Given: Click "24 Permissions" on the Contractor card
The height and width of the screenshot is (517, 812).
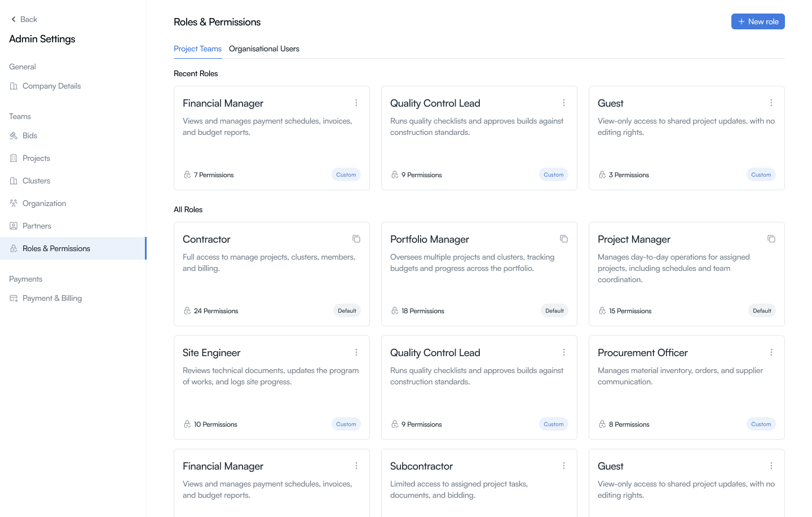Looking at the screenshot, I should [x=216, y=311].
